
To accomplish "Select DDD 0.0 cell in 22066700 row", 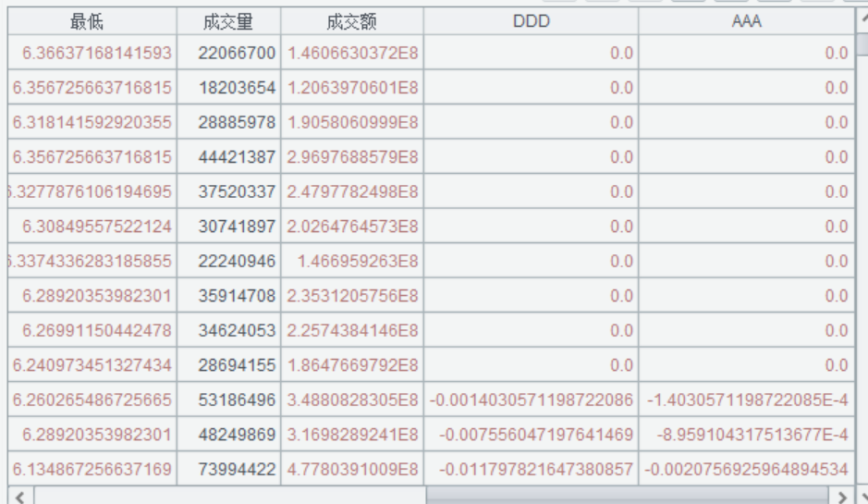I will pyautogui.click(x=531, y=53).
